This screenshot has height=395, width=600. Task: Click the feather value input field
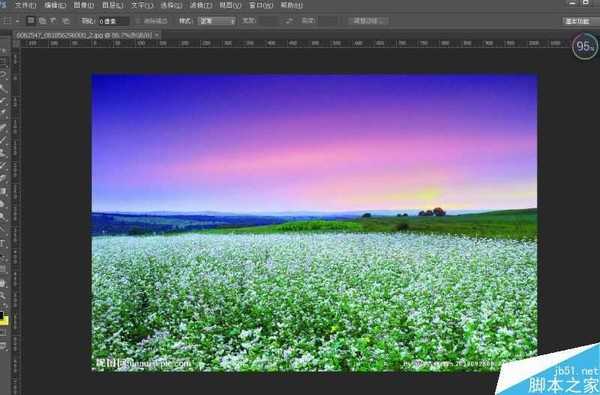[x=113, y=21]
